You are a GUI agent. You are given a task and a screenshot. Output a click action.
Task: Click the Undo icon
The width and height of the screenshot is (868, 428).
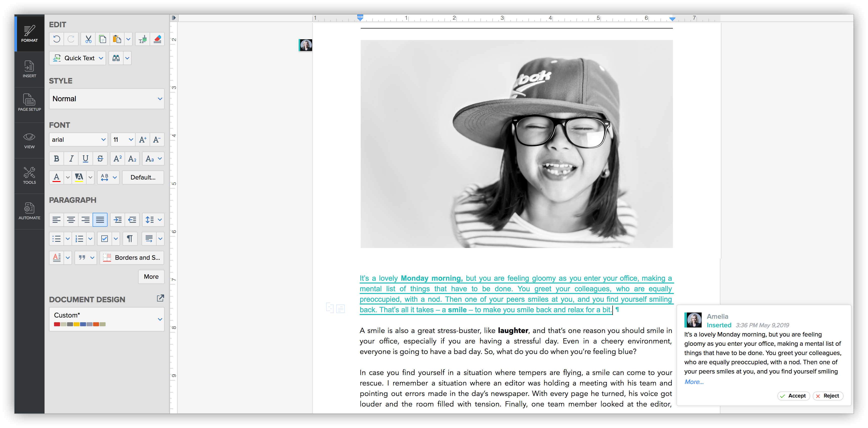point(57,39)
